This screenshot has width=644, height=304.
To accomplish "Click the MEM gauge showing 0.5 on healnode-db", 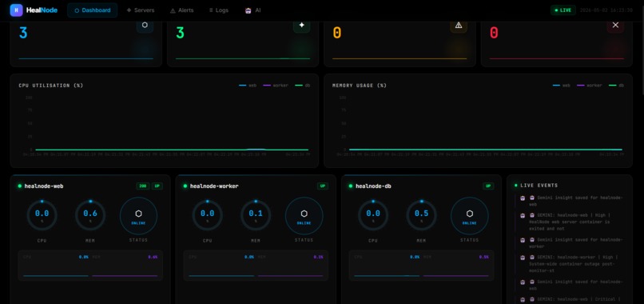I will 421,215.
